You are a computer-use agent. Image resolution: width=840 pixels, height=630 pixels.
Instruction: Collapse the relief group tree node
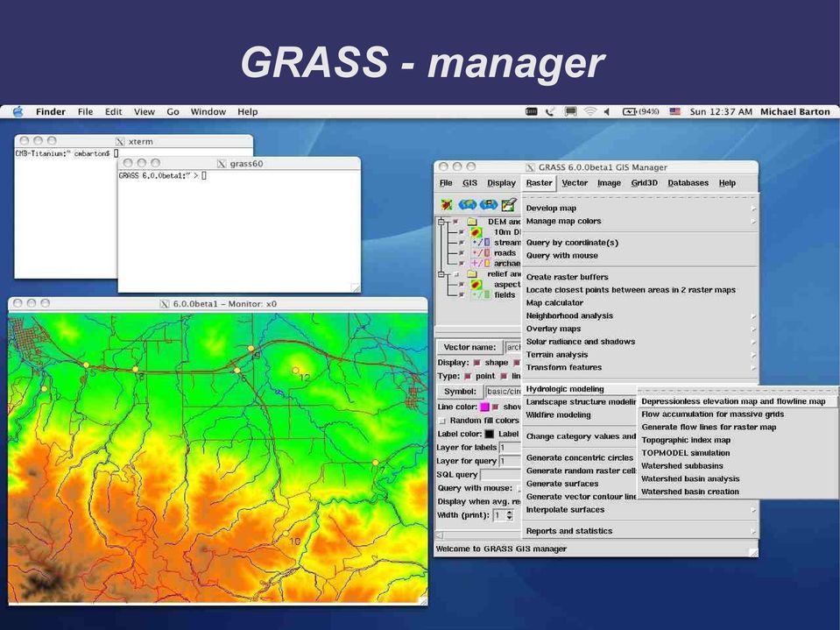point(441,273)
